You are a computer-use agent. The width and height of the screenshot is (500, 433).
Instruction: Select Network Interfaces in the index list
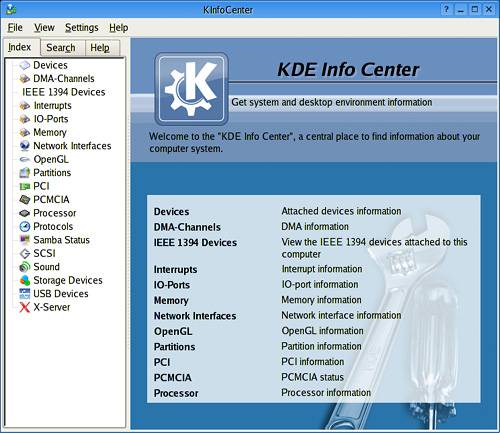coord(72,146)
